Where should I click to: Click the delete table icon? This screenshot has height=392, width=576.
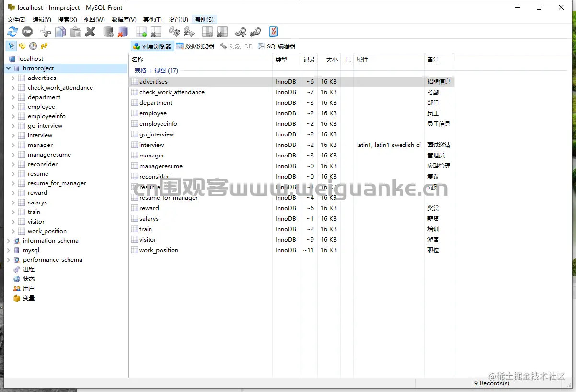(x=156, y=32)
